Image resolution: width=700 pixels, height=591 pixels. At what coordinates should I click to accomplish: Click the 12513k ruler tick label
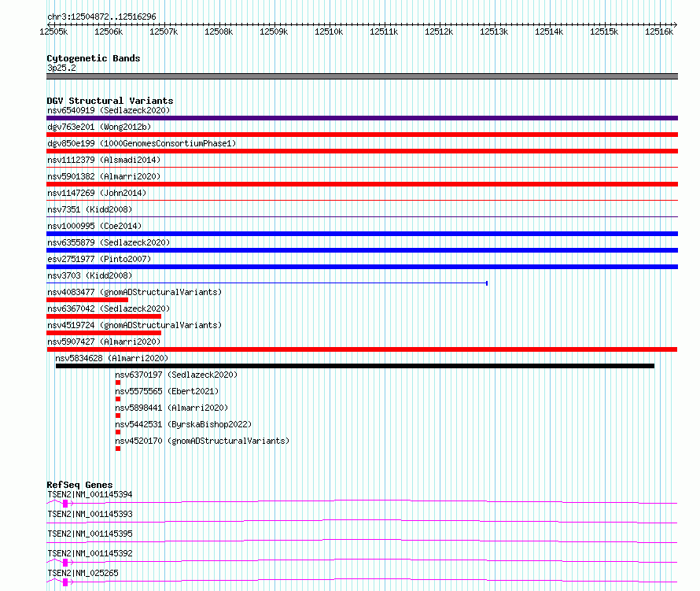494,31
